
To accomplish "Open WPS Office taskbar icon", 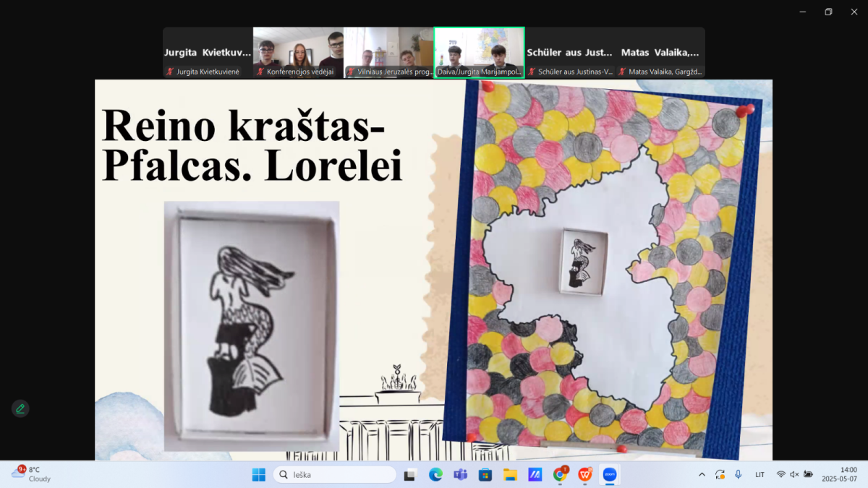I will coord(584,474).
